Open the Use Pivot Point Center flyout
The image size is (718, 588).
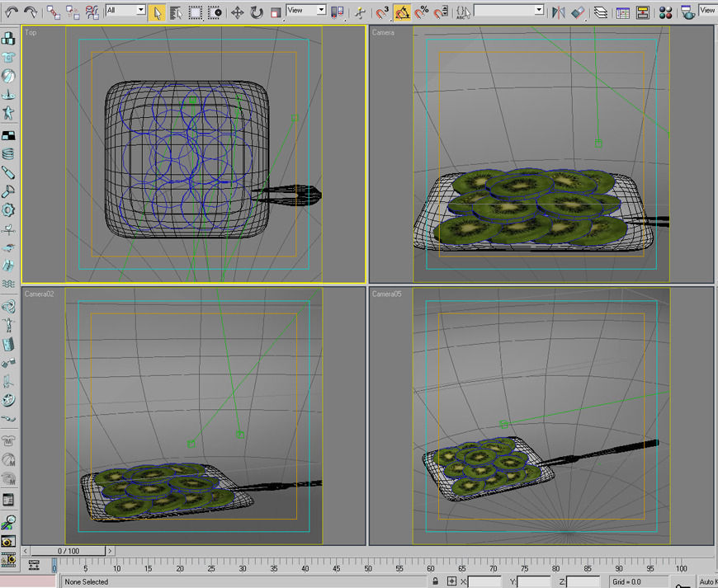pyautogui.click(x=337, y=12)
